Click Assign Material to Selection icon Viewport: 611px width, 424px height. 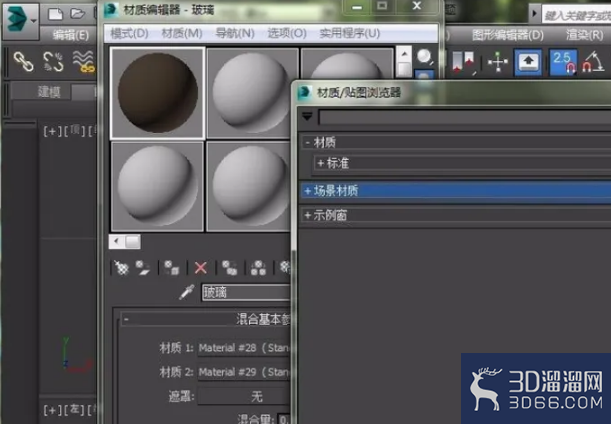tap(171, 268)
